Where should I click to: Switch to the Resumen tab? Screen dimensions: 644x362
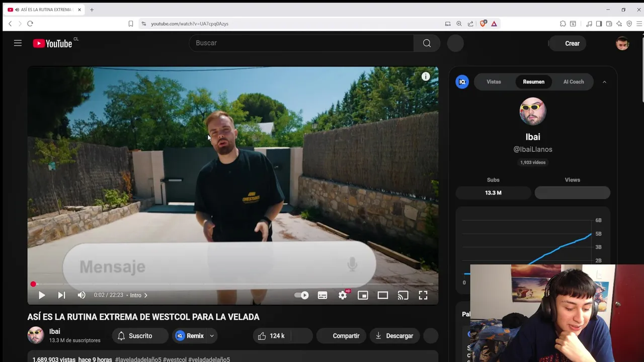click(533, 82)
